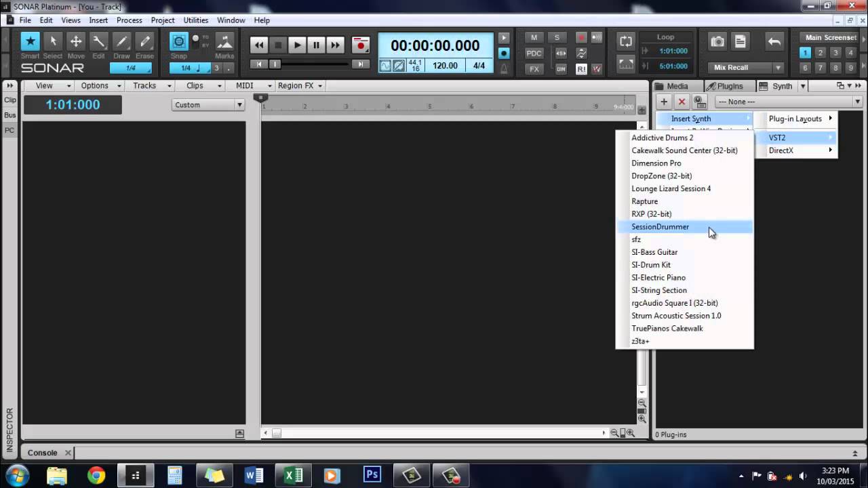Select Addictive Drums 2 synth

pyautogui.click(x=685, y=138)
